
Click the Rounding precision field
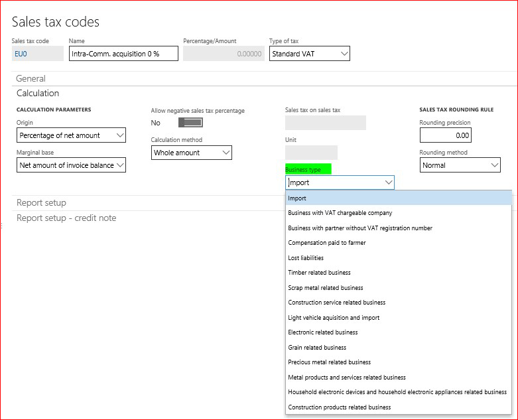[x=445, y=135]
